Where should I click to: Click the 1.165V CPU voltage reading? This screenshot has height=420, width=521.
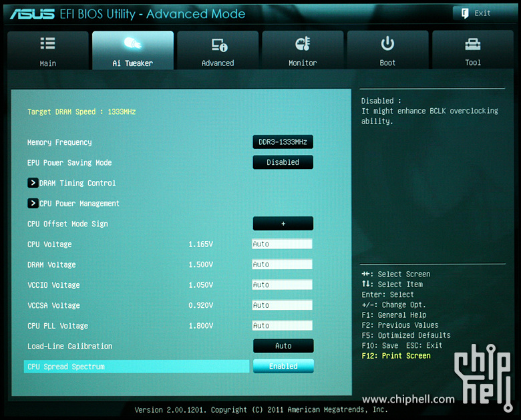[200, 244]
